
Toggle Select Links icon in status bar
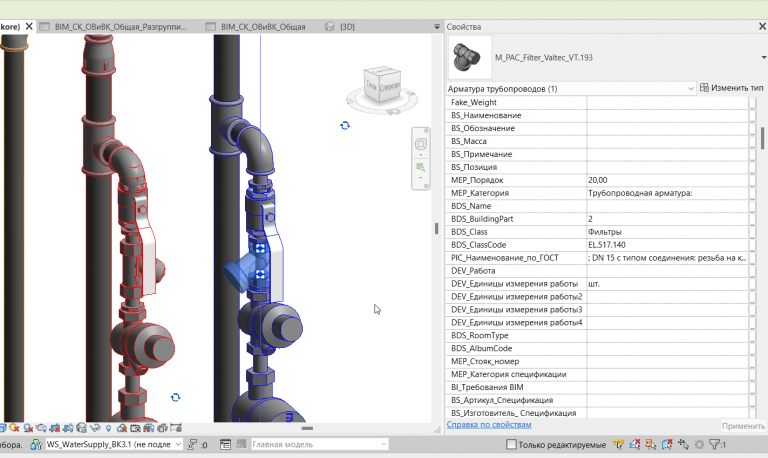click(x=618, y=444)
